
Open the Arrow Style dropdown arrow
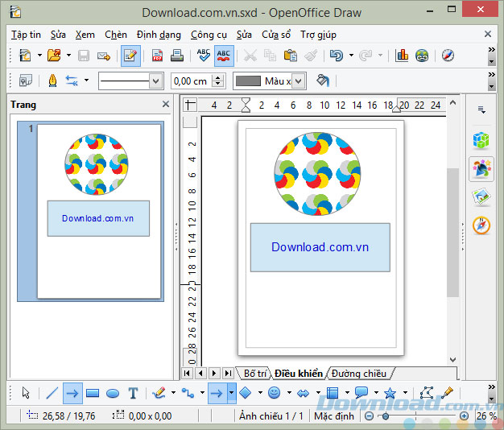coord(86,81)
